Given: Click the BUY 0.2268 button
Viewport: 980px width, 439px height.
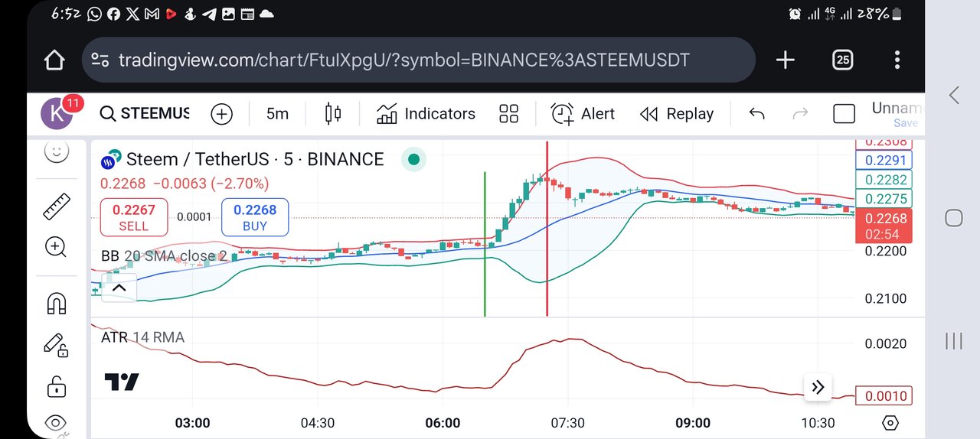Looking at the screenshot, I should click(x=255, y=217).
